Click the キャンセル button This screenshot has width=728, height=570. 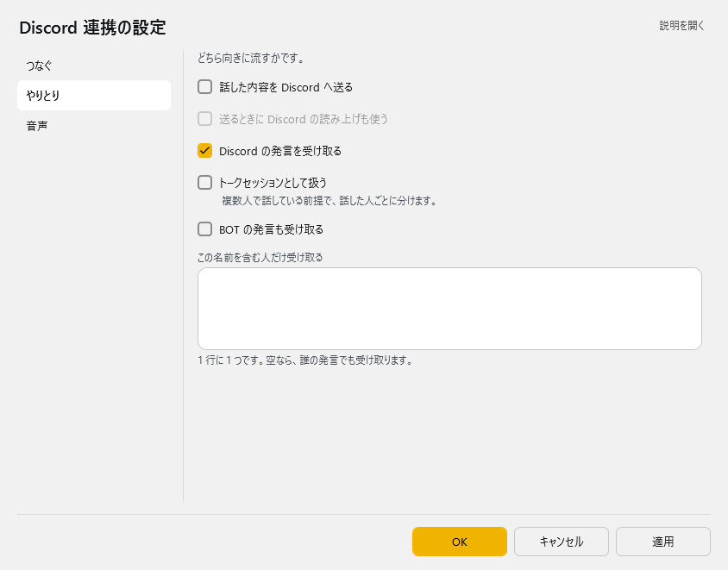pyautogui.click(x=561, y=542)
